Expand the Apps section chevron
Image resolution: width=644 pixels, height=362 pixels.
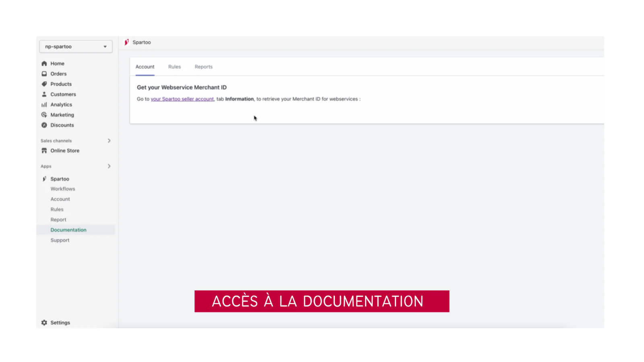pos(109,166)
